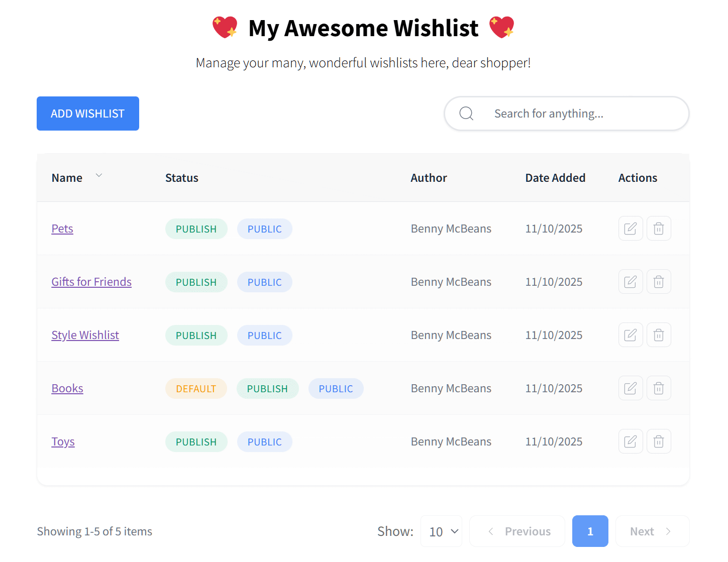728x562 pixels.
Task: Focus the Search for anything field
Action: (578, 114)
